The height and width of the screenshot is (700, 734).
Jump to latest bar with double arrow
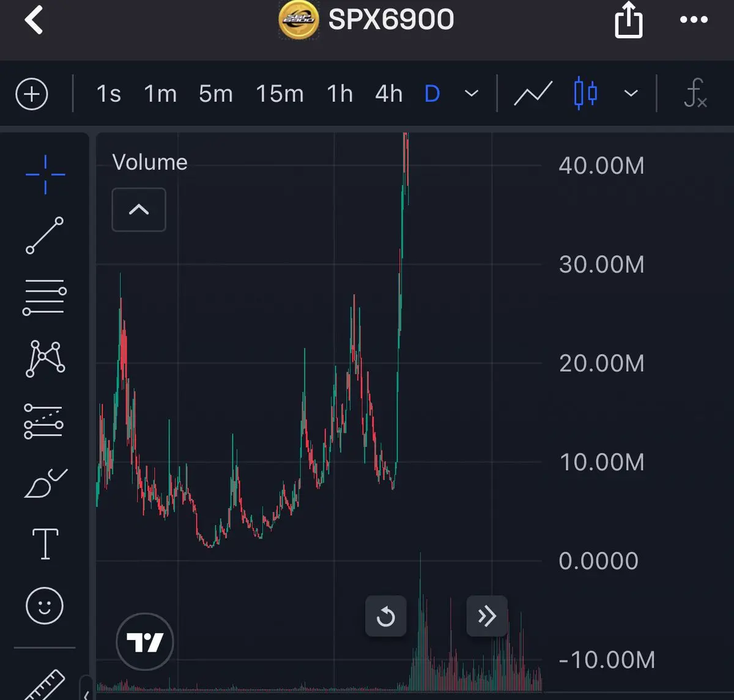point(487,616)
